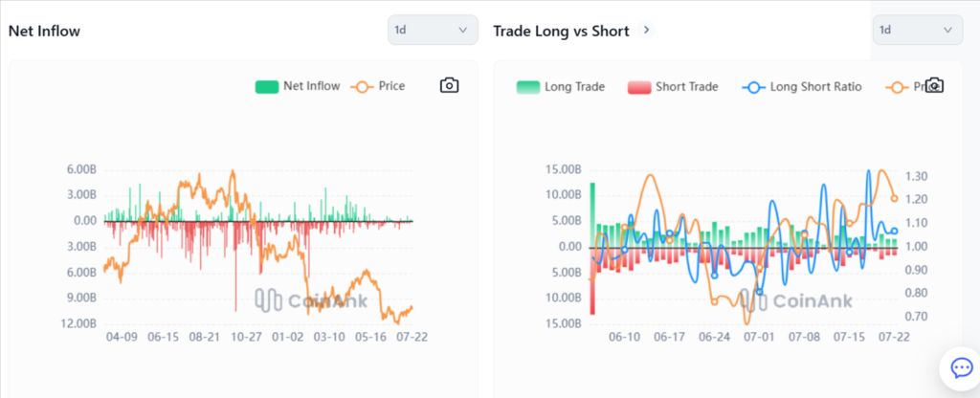Toggle Long Trade legend series

(x=560, y=87)
